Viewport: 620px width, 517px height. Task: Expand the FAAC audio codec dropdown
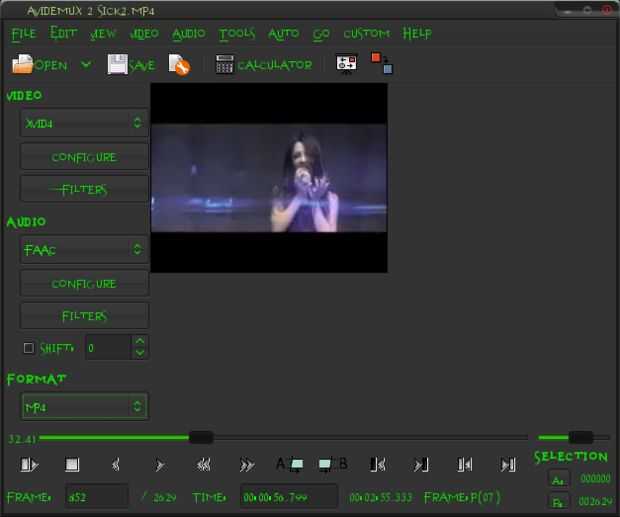(84, 249)
